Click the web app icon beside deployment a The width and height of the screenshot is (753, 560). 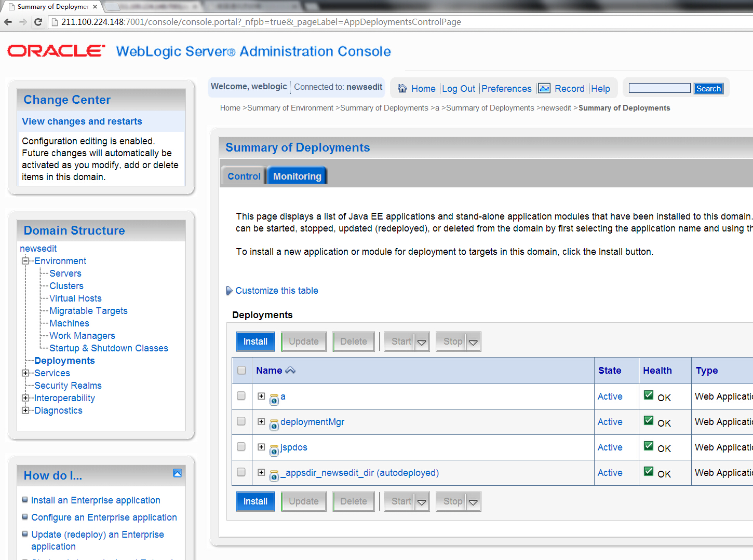coord(274,400)
